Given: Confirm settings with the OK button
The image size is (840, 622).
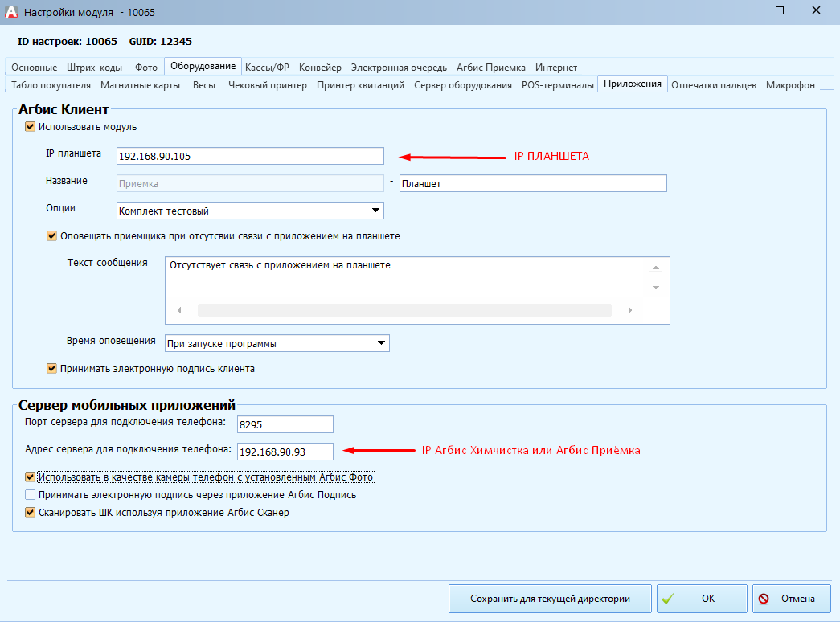Looking at the screenshot, I should [702, 599].
